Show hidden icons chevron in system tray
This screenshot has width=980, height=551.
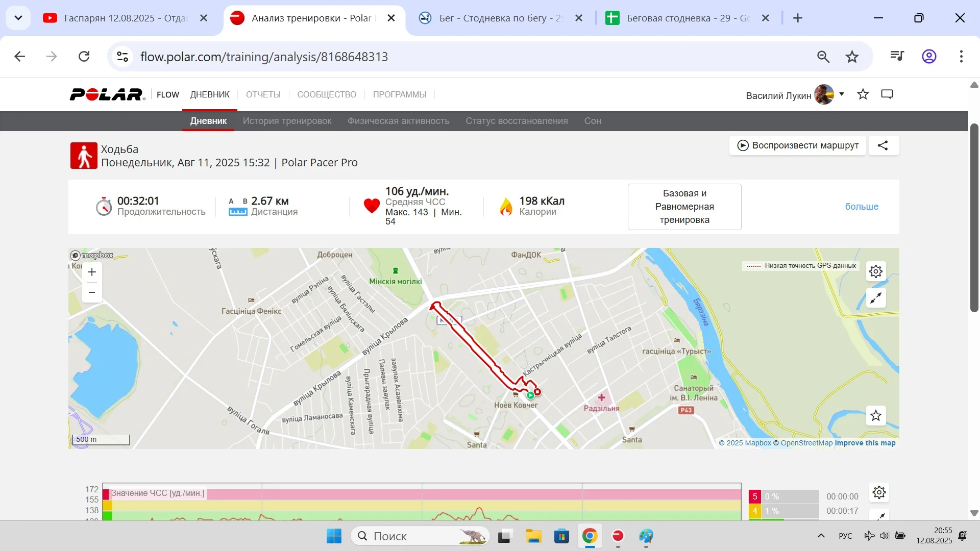[821, 536]
